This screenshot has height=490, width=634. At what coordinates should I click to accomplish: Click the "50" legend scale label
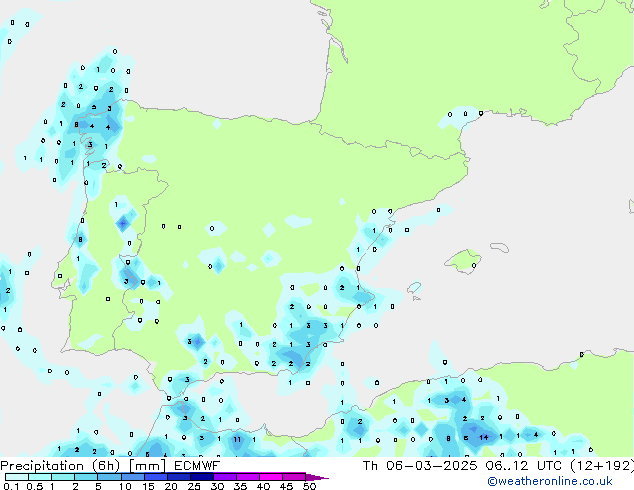pyautogui.click(x=309, y=486)
